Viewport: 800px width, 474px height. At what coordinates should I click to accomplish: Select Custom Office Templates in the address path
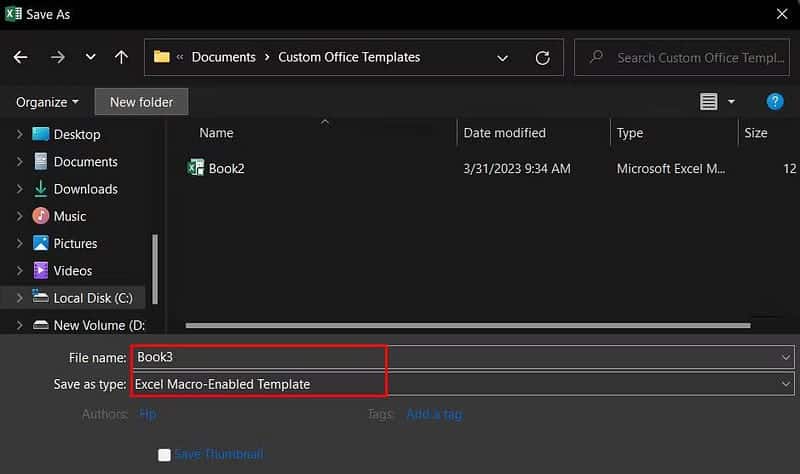point(349,57)
